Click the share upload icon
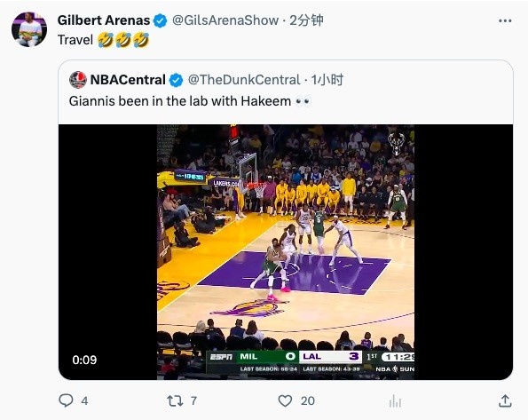The height and width of the screenshot is (420, 528). (x=505, y=400)
